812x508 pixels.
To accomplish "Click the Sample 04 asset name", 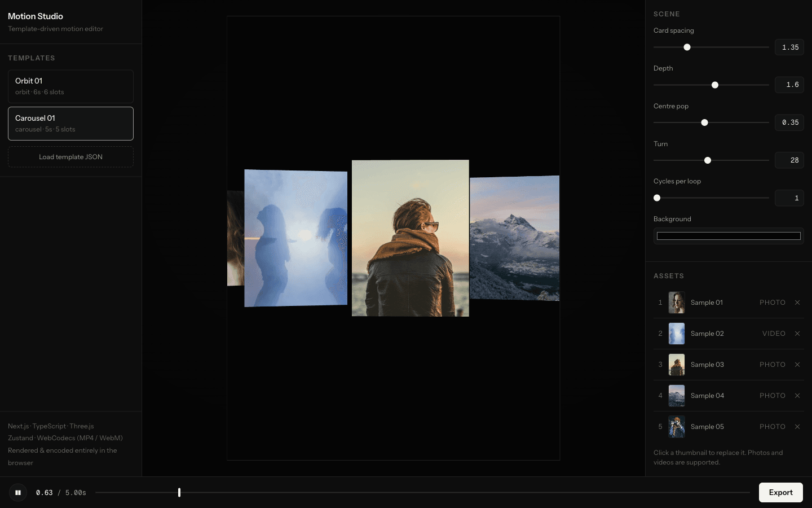I will (707, 396).
